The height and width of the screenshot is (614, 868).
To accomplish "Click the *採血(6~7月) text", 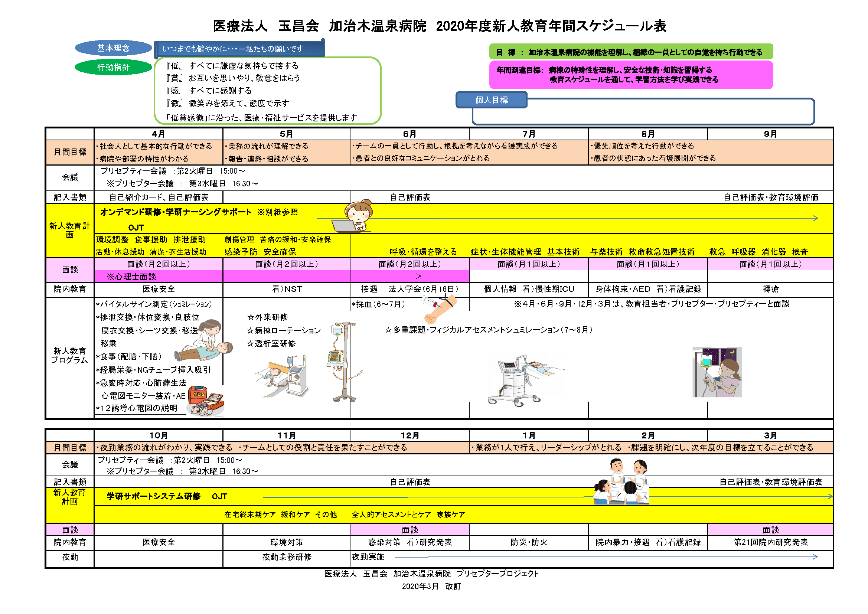I will [378, 304].
